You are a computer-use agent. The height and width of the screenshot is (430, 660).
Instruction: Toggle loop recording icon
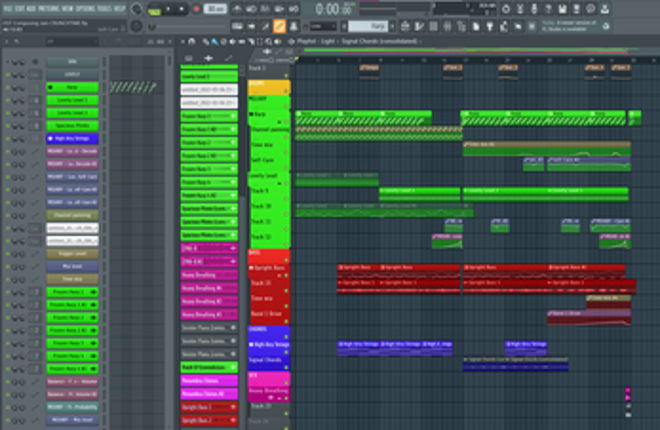coord(294,9)
